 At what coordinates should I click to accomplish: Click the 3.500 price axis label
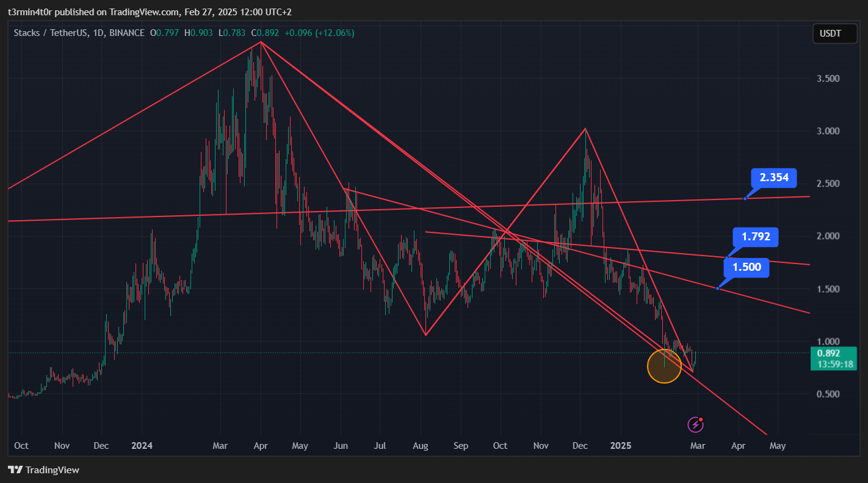tap(828, 79)
